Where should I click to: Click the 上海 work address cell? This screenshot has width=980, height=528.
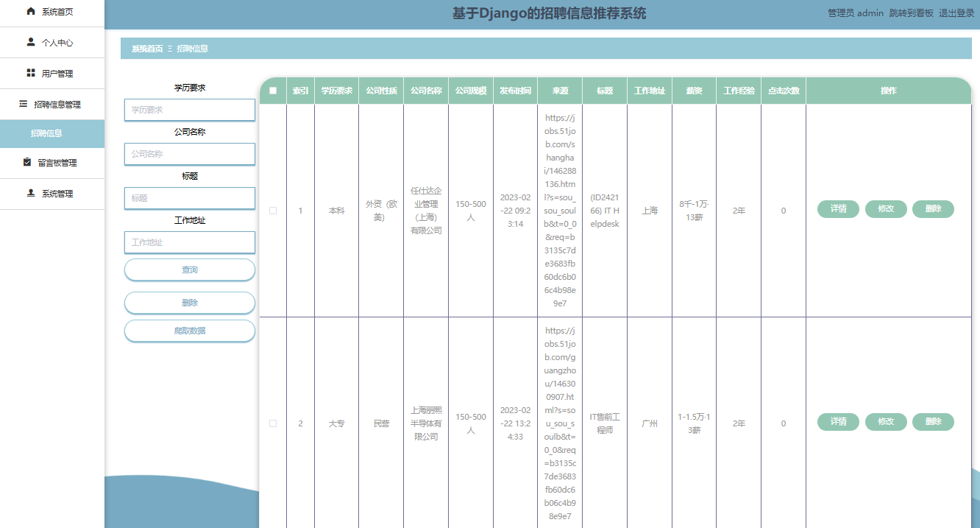[650, 211]
